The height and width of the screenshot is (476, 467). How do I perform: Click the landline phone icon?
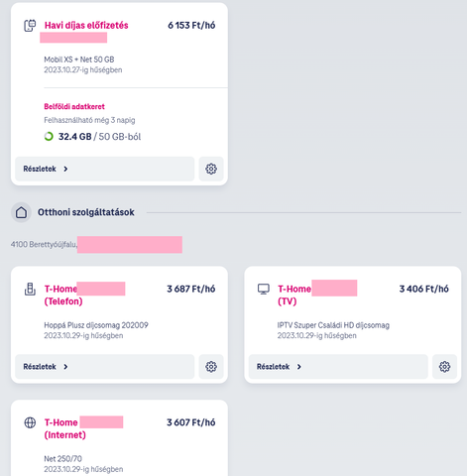coord(30,290)
